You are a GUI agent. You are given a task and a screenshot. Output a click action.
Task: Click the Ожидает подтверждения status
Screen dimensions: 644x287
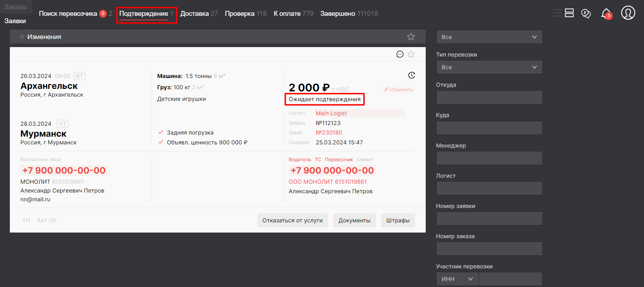(324, 99)
